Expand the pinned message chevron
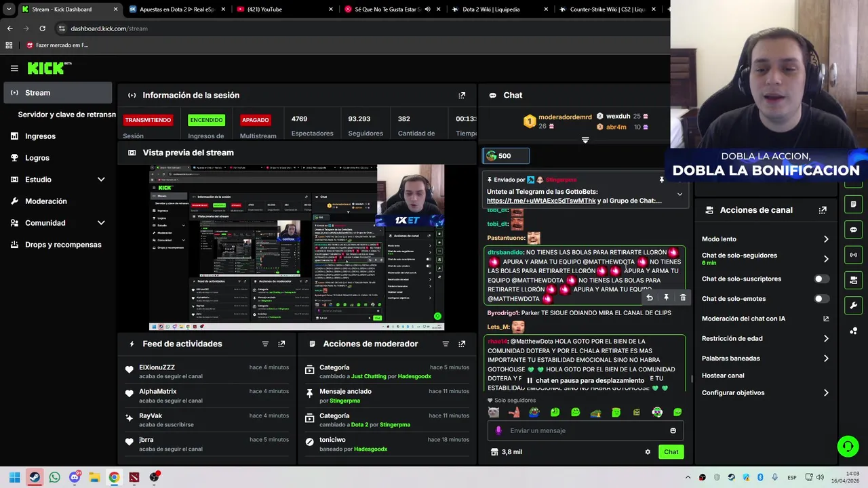This screenshot has height=488, width=868. click(679, 195)
